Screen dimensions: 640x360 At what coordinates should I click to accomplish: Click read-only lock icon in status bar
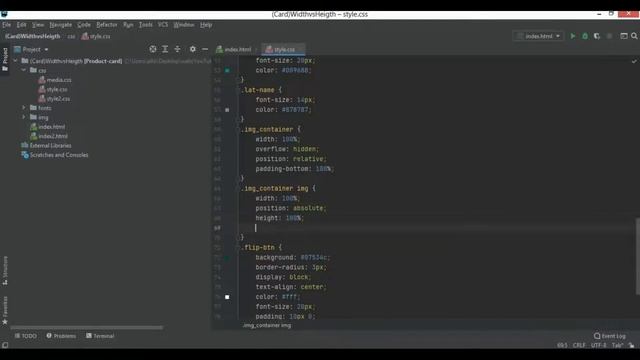pyautogui.click(x=631, y=345)
